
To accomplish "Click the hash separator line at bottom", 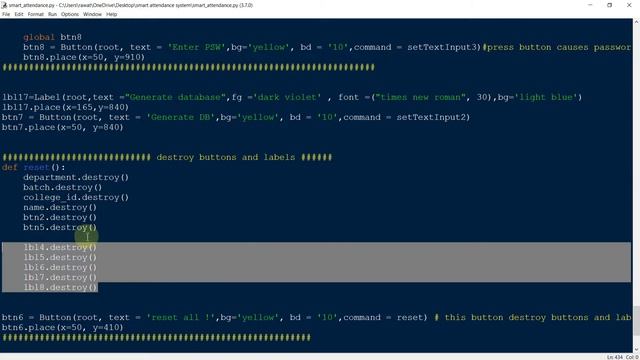I will click(x=156, y=338).
